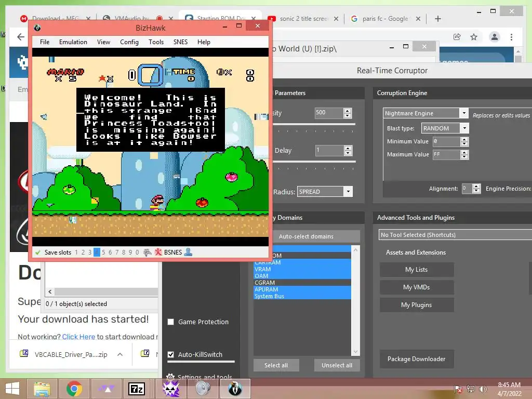Open the BizHawk SNES menu

[x=180, y=42]
